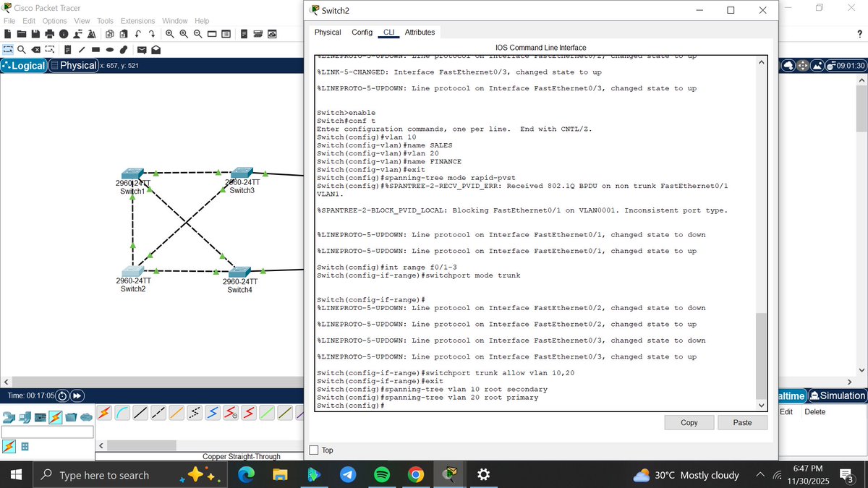Switch to Logical workspace view
Screen dimensions: 868x488
[x=24, y=65]
